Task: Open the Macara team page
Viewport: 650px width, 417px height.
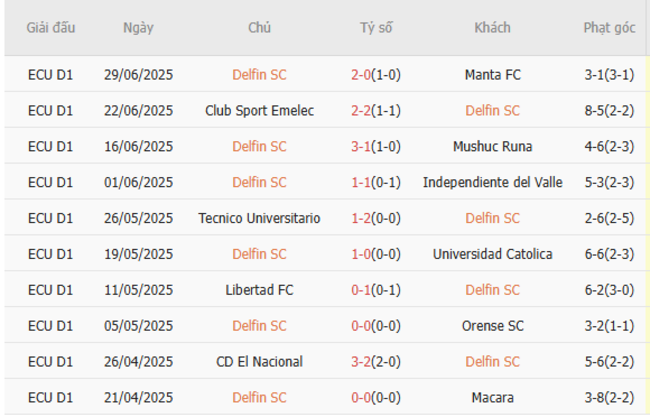Action: (x=492, y=398)
